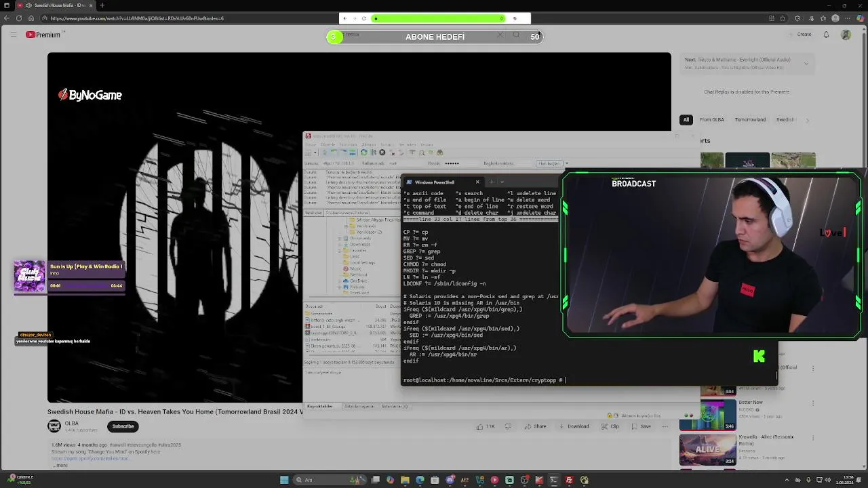Close the Windows PowerShell tab
Screen dimensions: 868x488
tap(477, 182)
